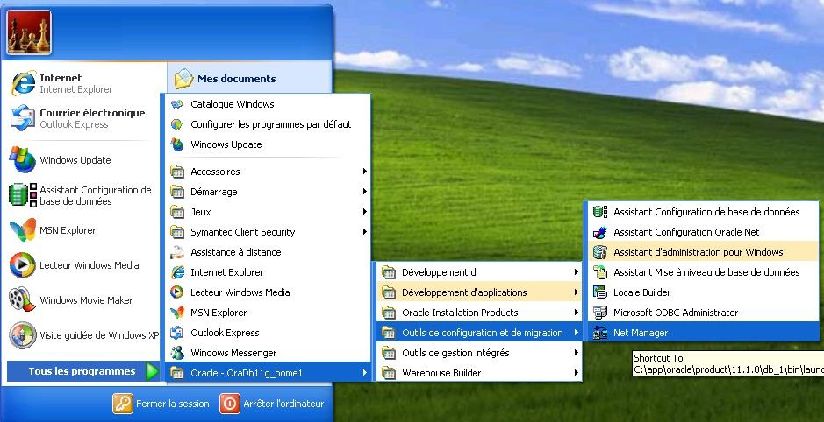824x422 pixels.
Task: Select Outils de gestion intégrés entry
Action: (479, 353)
